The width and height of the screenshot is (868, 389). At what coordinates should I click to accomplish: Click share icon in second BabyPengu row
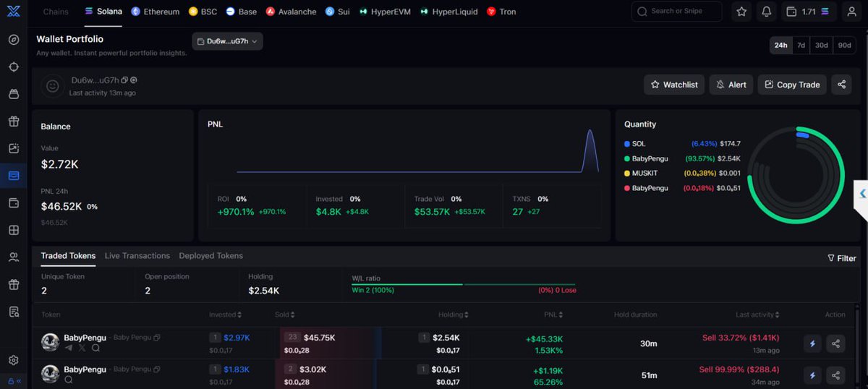click(835, 375)
